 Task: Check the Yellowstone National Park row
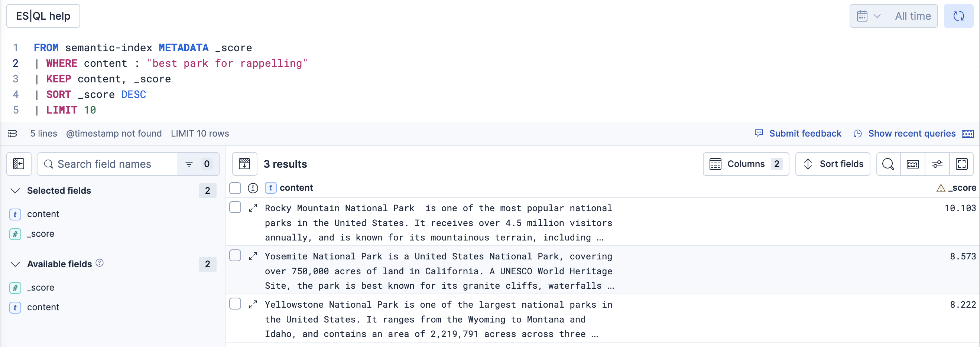point(235,304)
